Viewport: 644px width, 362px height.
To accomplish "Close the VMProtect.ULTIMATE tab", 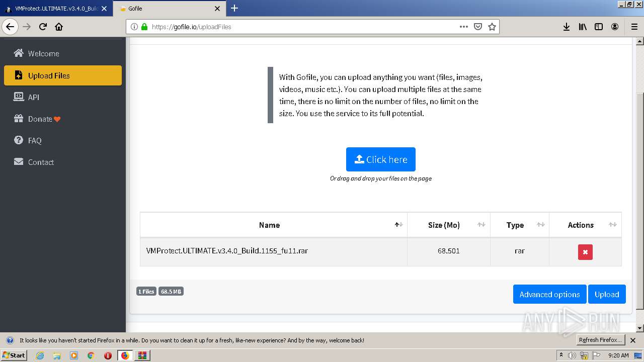I will (104, 9).
